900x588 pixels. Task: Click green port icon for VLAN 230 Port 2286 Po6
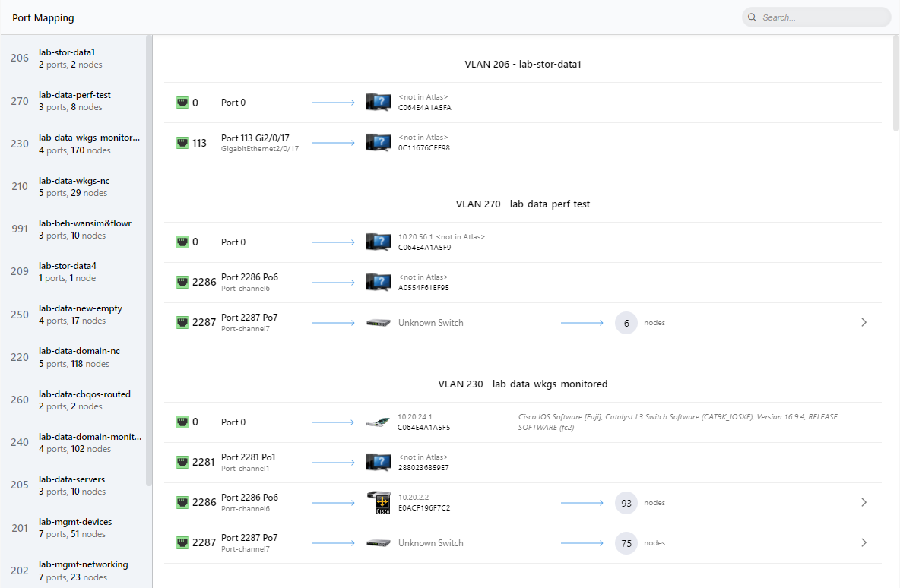click(182, 502)
